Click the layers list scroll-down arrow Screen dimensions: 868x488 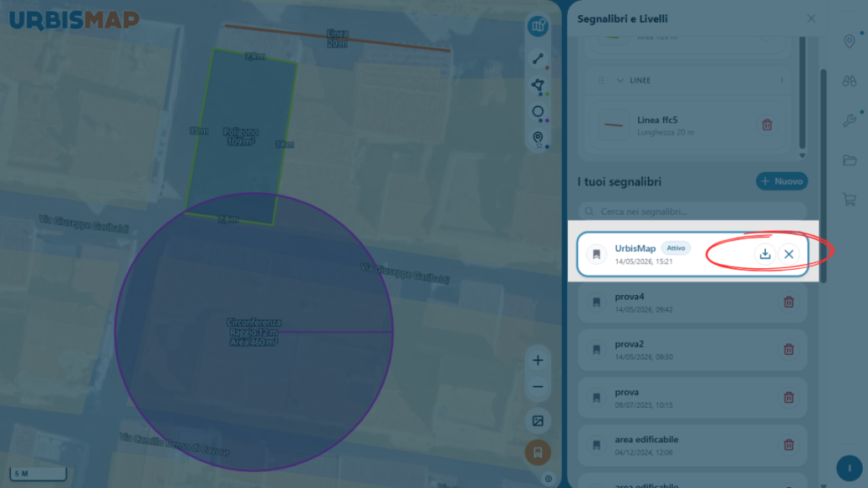tap(802, 156)
